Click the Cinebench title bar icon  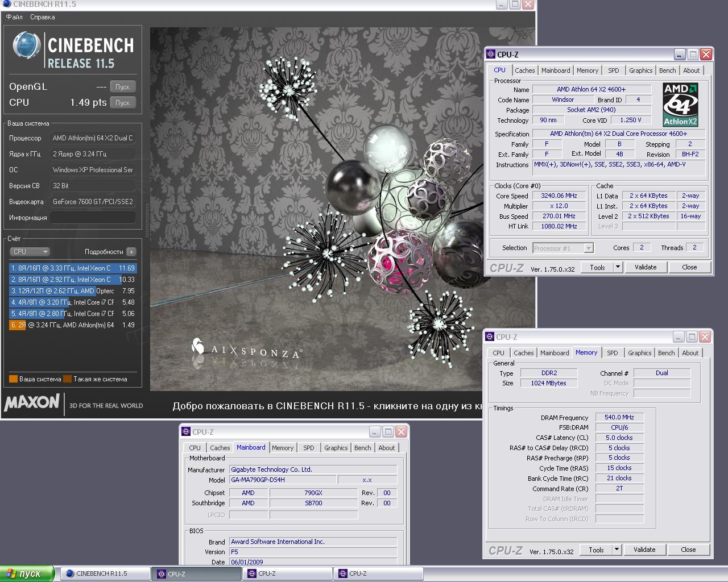tap(7, 4)
